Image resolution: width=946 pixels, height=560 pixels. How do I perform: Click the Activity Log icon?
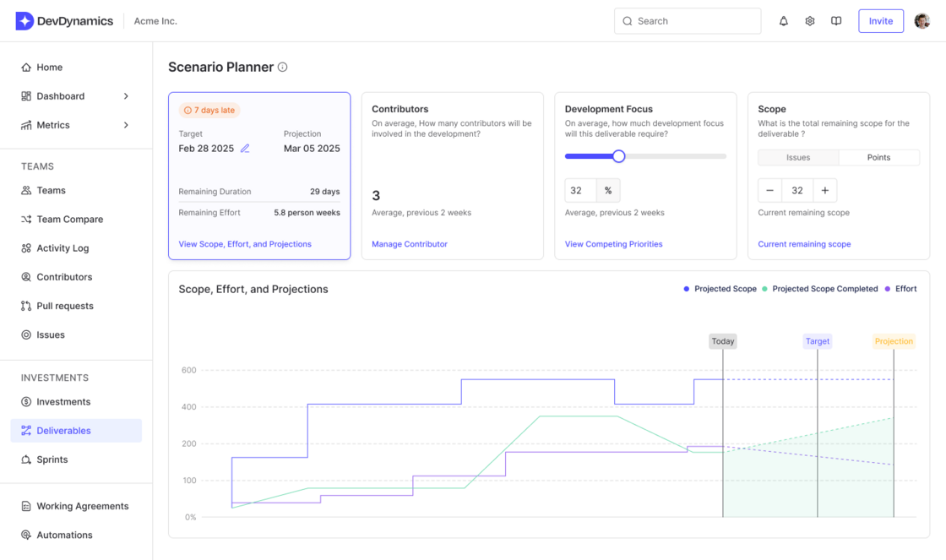(26, 248)
